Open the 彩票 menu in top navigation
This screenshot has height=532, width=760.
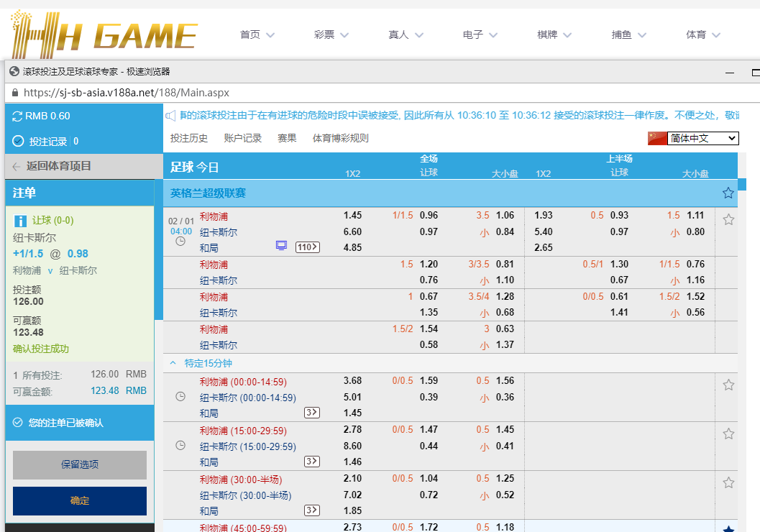click(331, 35)
